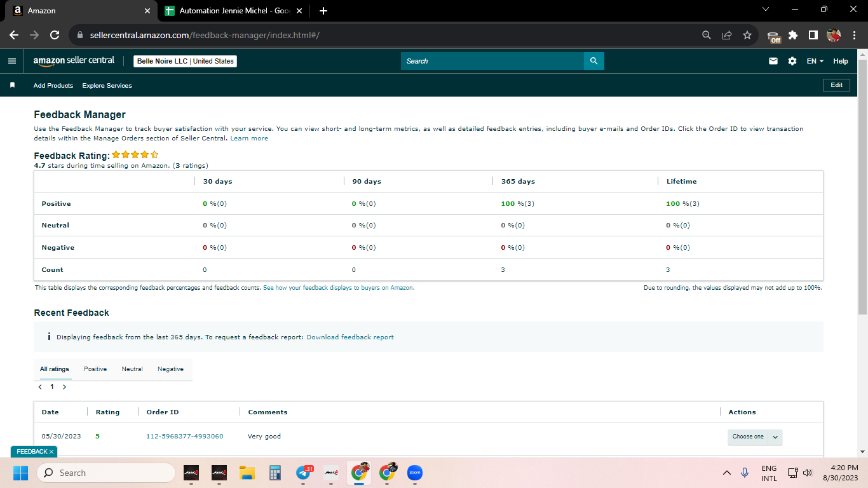Screen dimensions: 868x488
Task: Click the browser back arrow
Action: (14, 35)
